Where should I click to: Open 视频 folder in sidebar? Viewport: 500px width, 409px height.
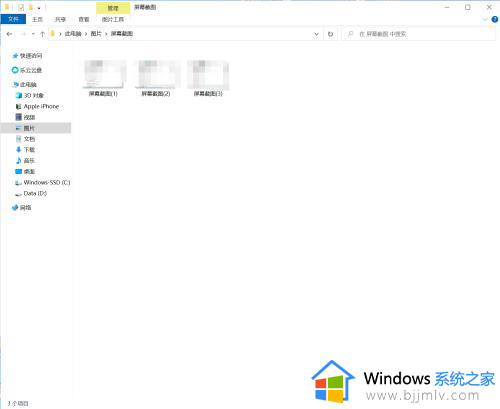click(x=25, y=117)
